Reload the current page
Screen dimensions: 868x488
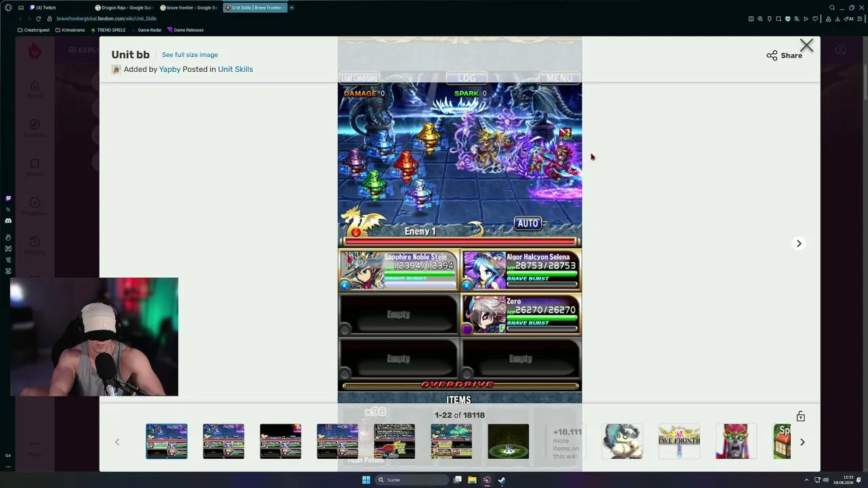38,18
